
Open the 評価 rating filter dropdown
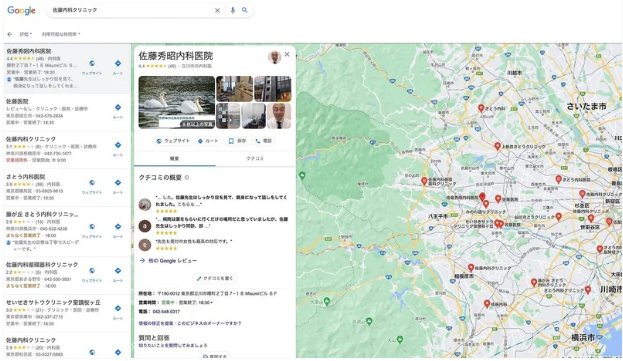click(25, 34)
